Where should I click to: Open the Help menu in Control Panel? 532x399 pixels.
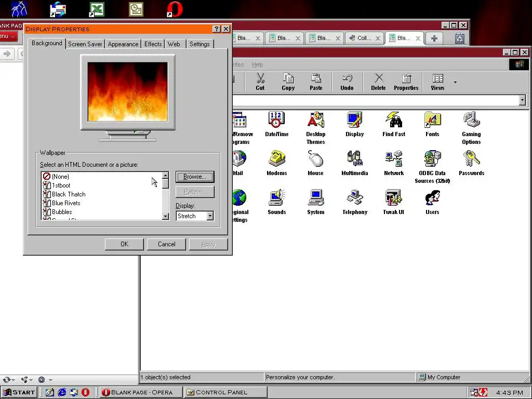point(257,64)
